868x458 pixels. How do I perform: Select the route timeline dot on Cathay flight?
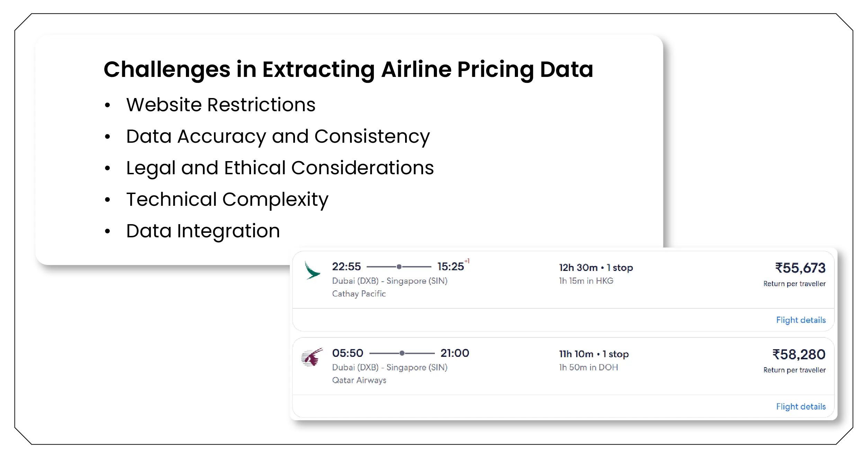[400, 267]
